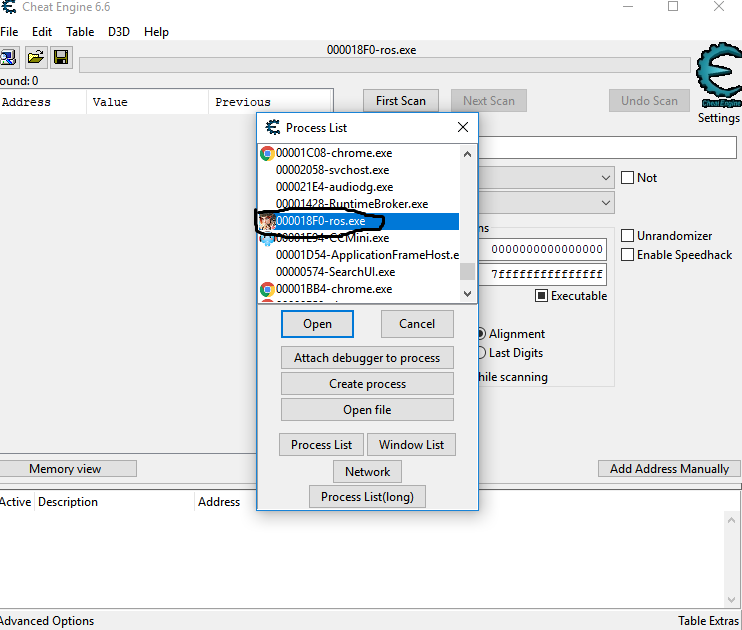Expand the scan type dropdown next to Not
The height and width of the screenshot is (630, 742).
[x=605, y=177]
